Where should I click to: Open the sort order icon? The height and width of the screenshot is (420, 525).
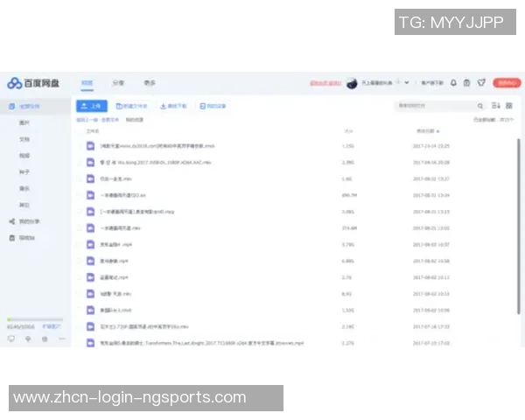point(496,106)
